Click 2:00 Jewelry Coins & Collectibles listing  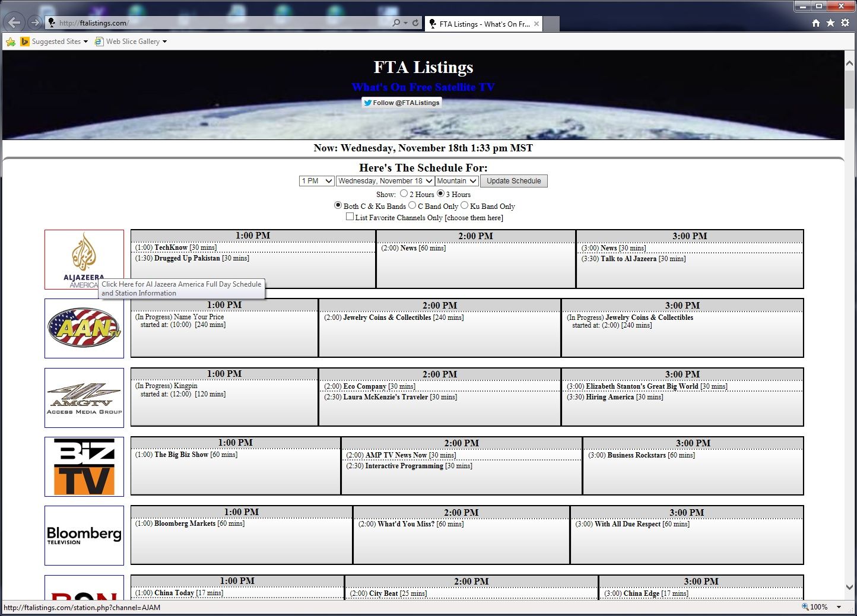tap(387, 317)
